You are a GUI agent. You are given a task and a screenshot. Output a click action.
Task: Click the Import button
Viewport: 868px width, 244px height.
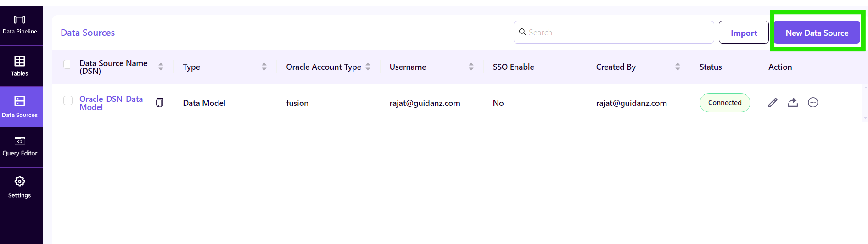point(744,33)
